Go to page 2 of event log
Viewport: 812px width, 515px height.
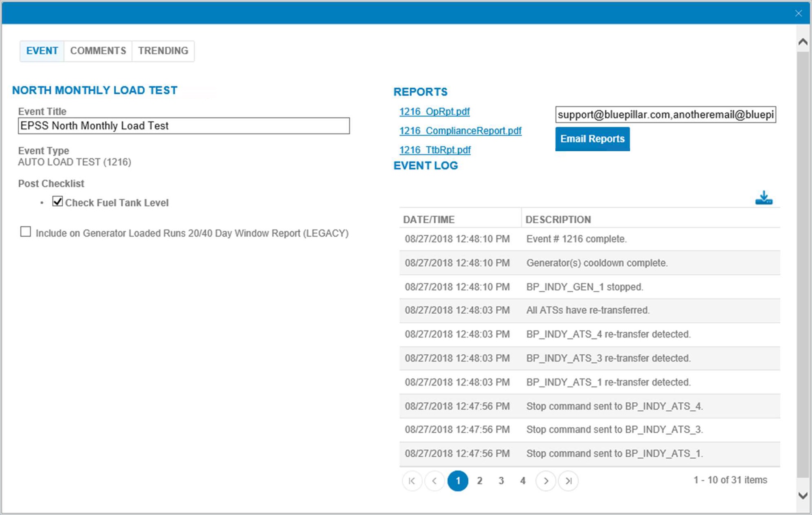[x=480, y=481]
